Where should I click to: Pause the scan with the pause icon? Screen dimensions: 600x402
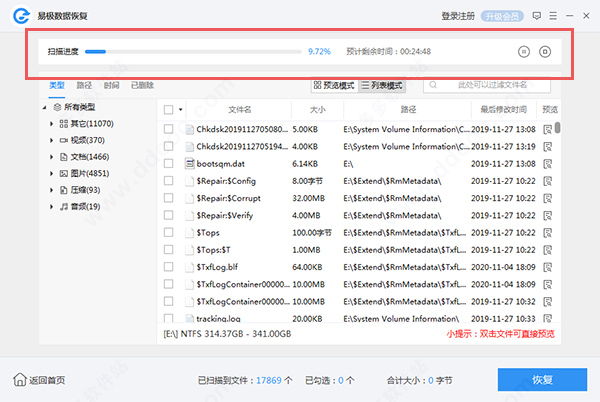pos(524,51)
